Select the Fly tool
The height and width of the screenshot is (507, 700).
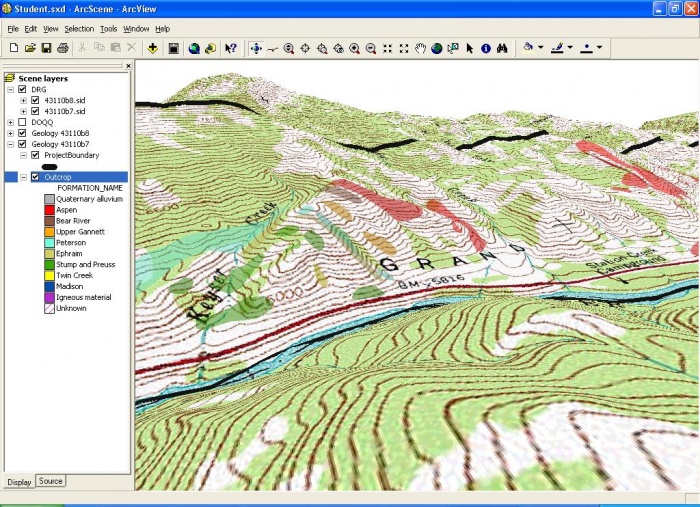(272, 48)
